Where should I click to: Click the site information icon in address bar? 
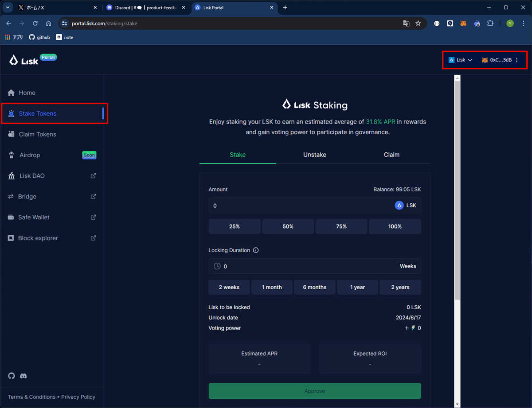[x=65, y=23]
